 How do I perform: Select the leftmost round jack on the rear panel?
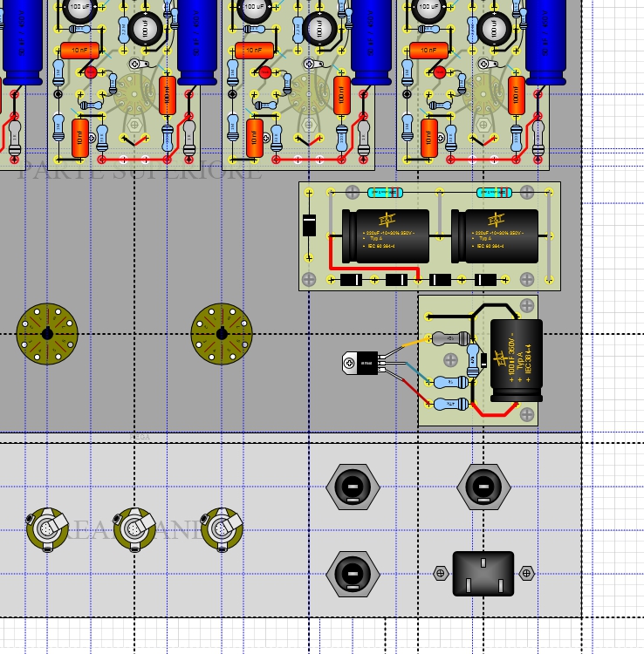tap(47, 529)
